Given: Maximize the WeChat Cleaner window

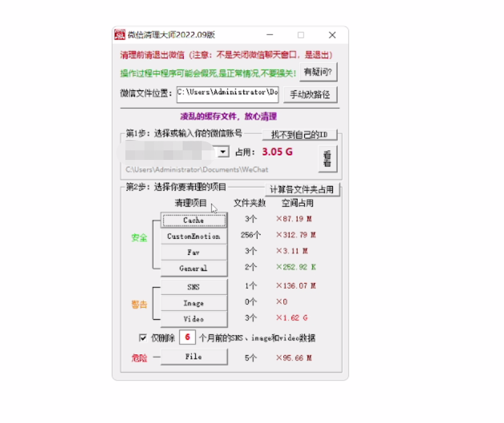Looking at the screenshot, I should click(x=301, y=35).
